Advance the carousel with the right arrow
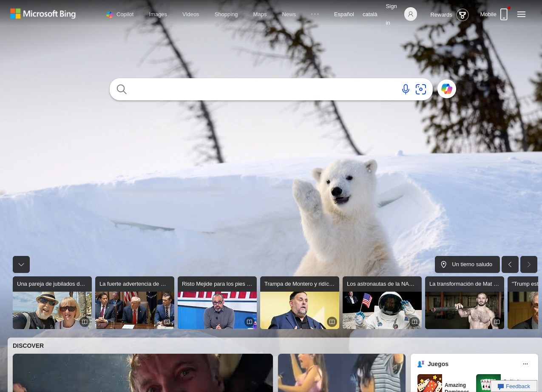Image resolution: width=542 pixels, height=392 pixels. click(528, 264)
